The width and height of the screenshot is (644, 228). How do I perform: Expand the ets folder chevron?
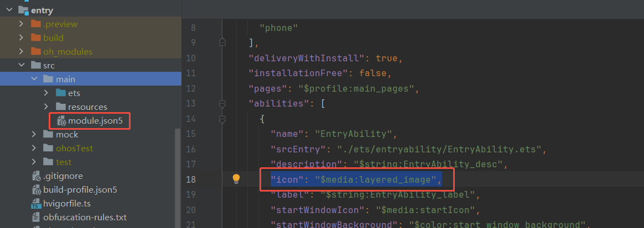click(46, 93)
